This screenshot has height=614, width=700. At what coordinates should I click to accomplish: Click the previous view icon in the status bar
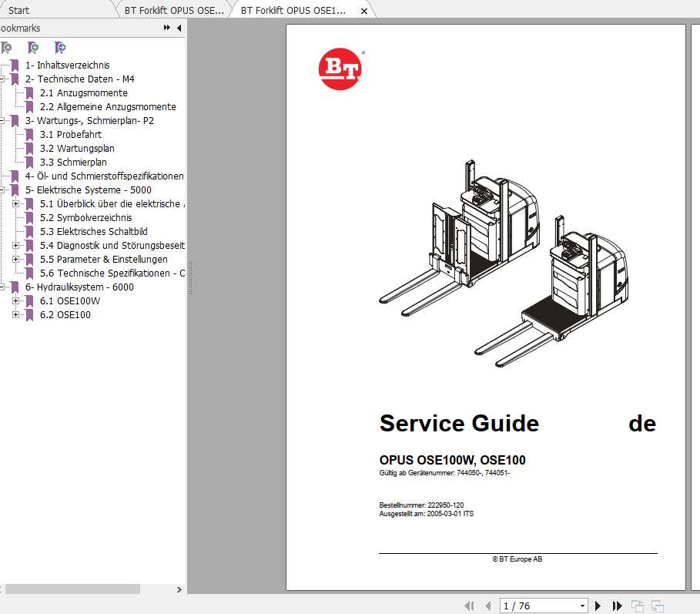(x=636, y=606)
